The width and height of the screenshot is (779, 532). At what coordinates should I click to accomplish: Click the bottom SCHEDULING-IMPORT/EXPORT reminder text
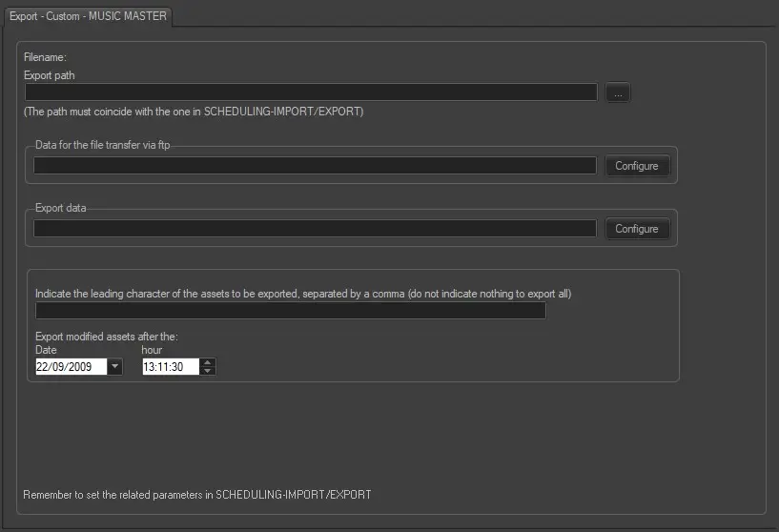coord(196,495)
